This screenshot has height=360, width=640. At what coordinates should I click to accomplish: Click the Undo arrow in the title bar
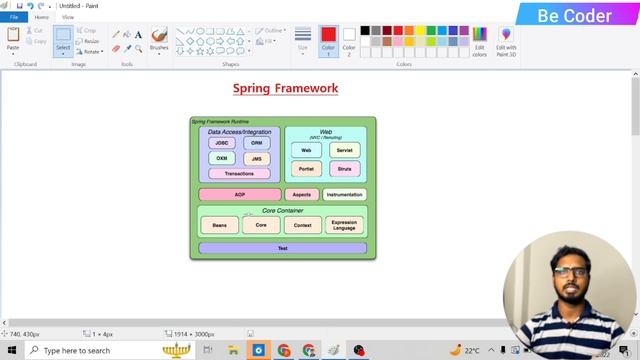pos(30,6)
